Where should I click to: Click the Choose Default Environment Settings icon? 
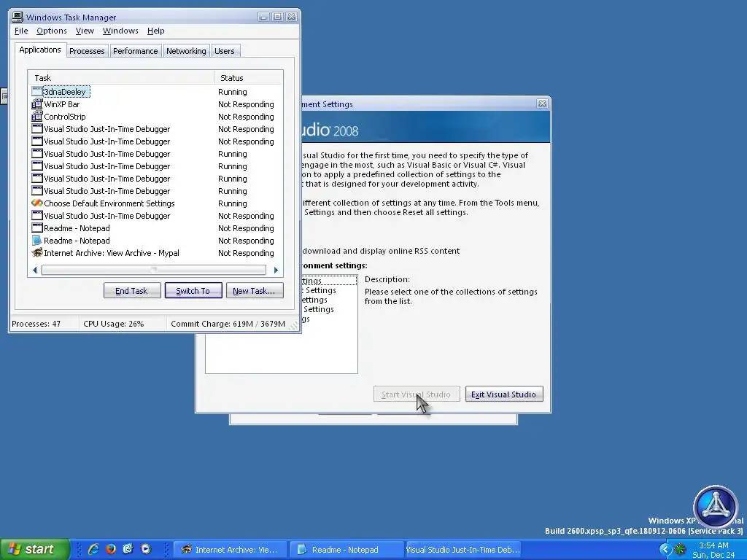(36, 203)
